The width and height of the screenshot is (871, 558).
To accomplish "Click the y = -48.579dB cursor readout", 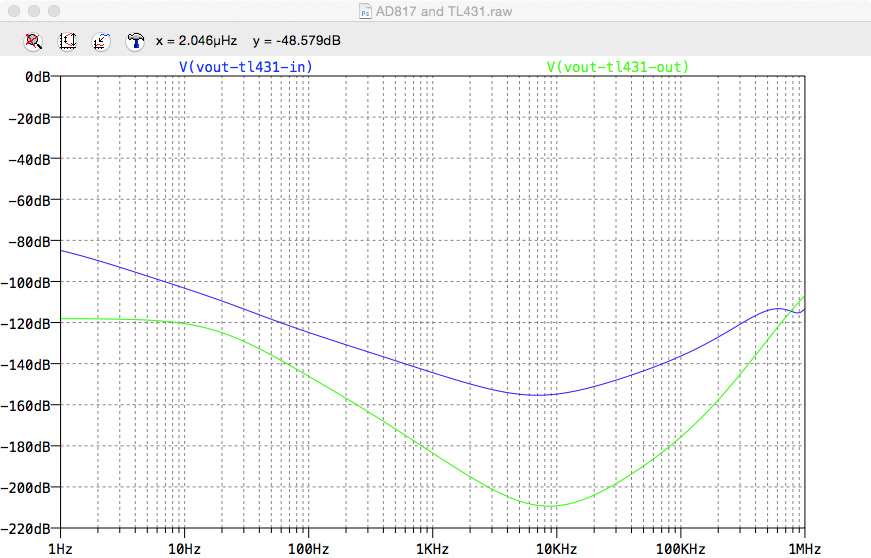I will tap(297, 41).
